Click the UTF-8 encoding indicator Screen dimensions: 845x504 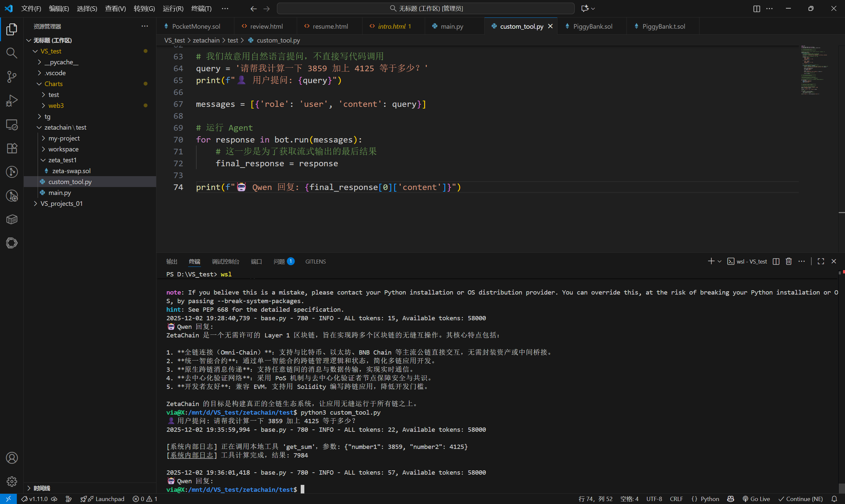click(654, 499)
